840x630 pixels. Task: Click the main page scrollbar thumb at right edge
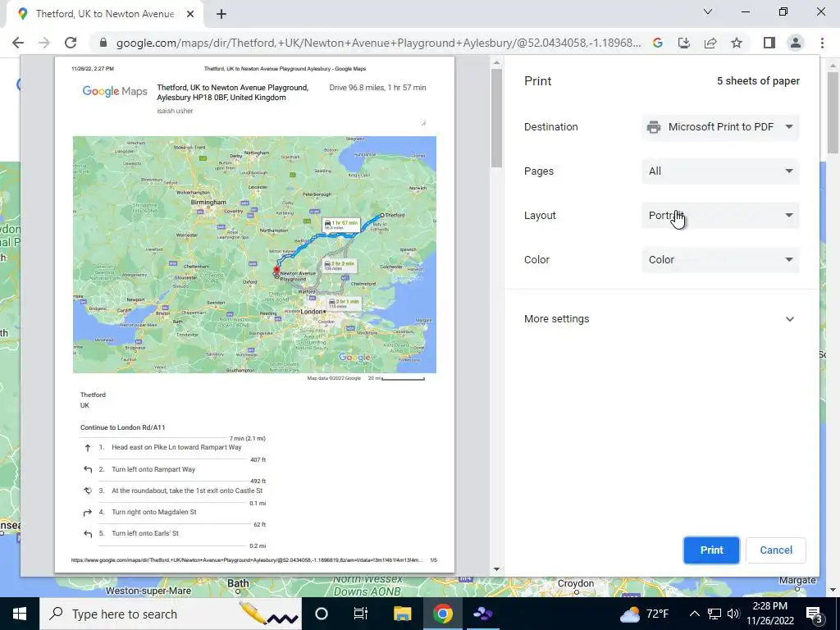[x=833, y=112]
